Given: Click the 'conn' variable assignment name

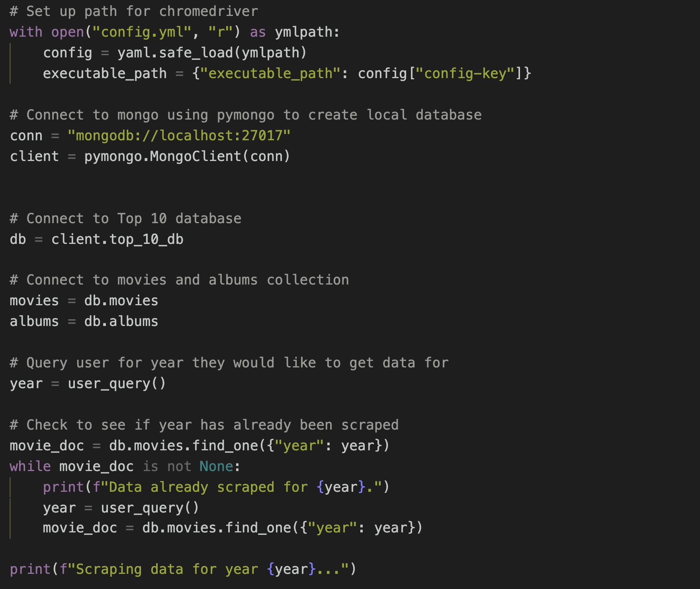Looking at the screenshot, I should click(26, 135).
